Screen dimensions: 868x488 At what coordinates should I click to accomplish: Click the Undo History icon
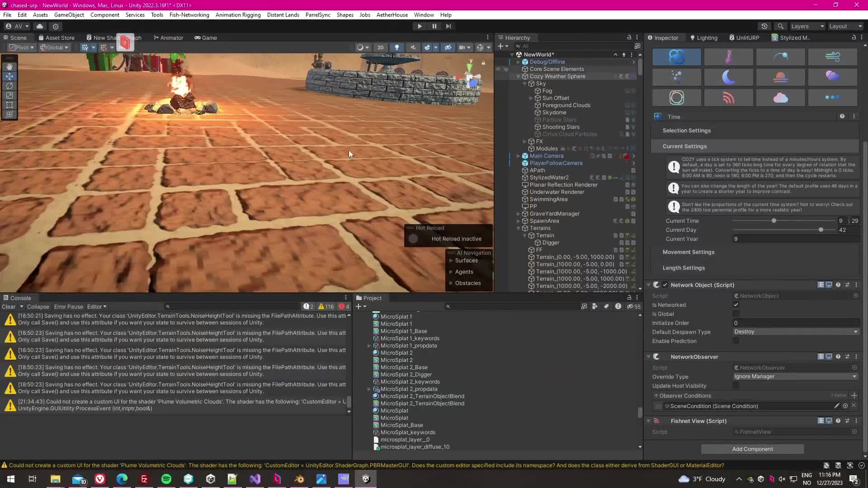[764, 26]
